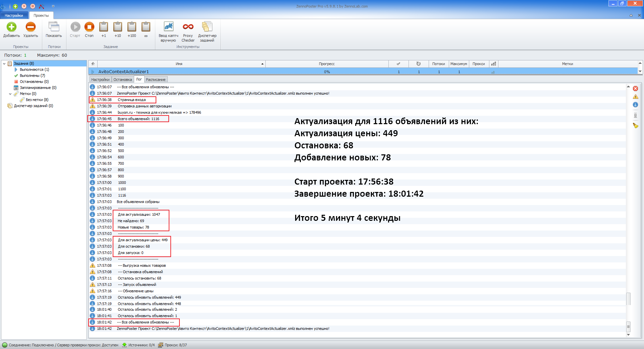Add +10 task runs
The image size is (644, 349).
(117, 27)
